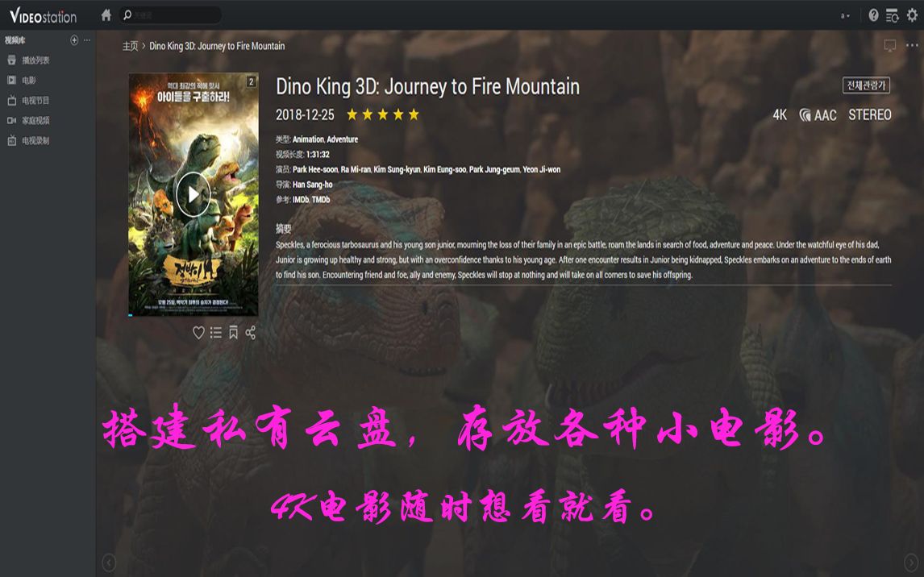This screenshot has height=577, width=924.
Task: Mark movie as favorite with heart icon
Action: pyautogui.click(x=198, y=333)
